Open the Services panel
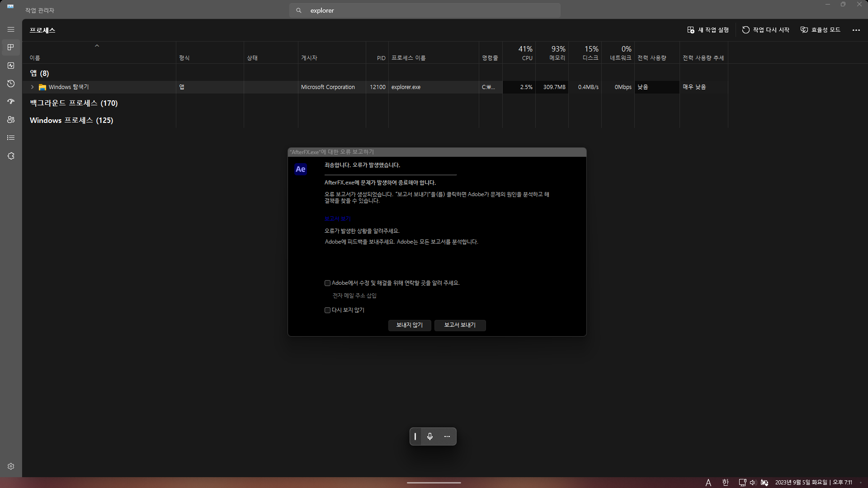The image size is (868, 488). [x=10, y=156]
